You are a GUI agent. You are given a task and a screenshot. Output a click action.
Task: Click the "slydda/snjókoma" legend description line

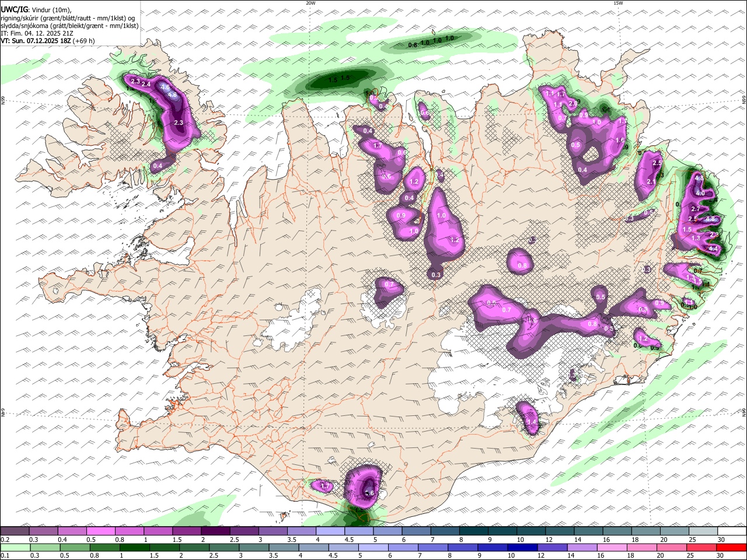[70, 26]
